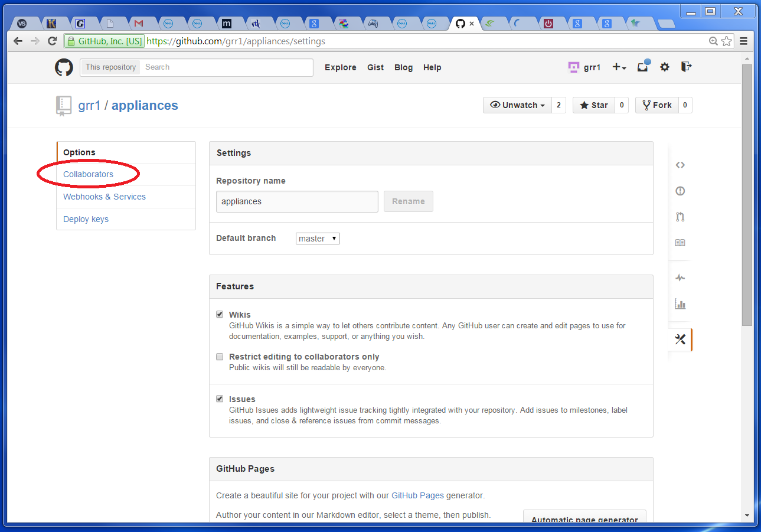Viewport: 761px width, 532px height.
Task: Switch to the Gmail browser tab
Action: 139,24
